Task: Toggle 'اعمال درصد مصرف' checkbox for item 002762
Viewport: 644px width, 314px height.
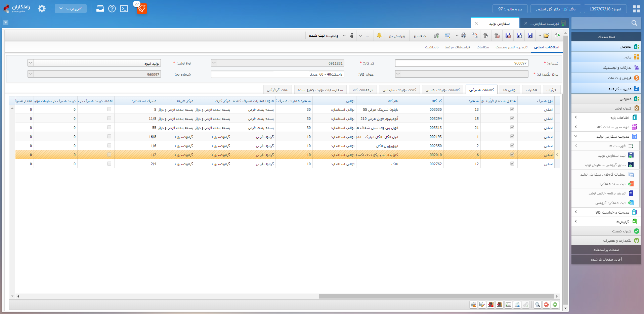Action: point(109,164)
